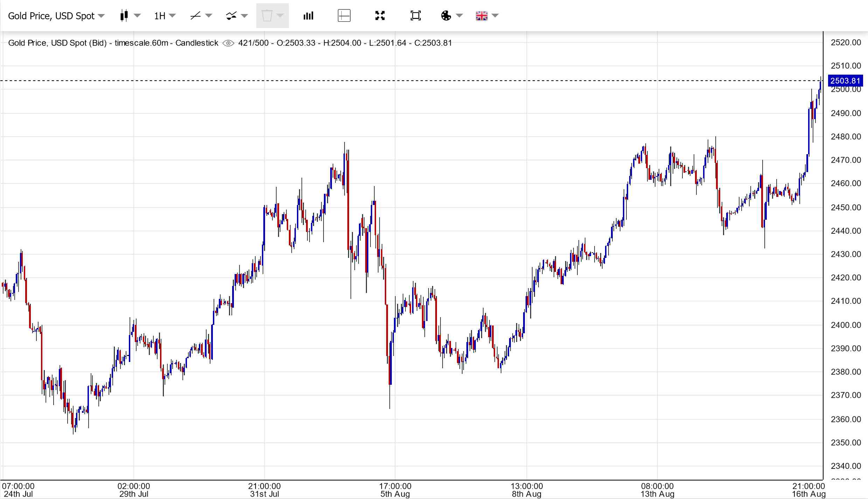Enable the crosshair cursor tool
This screenshot has width=868, height=499.
(x=344, y=16)
